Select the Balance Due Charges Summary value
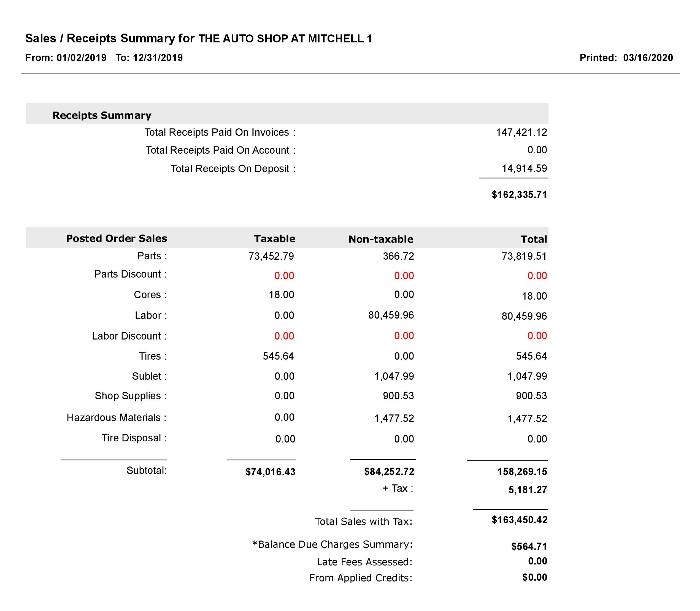This screenshot has width=700, height=611. point(528,545)
